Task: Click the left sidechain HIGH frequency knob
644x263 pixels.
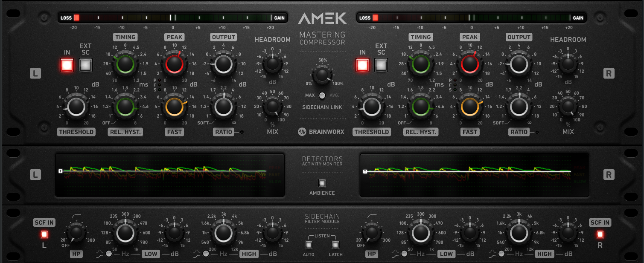Action: coord(224,233)
